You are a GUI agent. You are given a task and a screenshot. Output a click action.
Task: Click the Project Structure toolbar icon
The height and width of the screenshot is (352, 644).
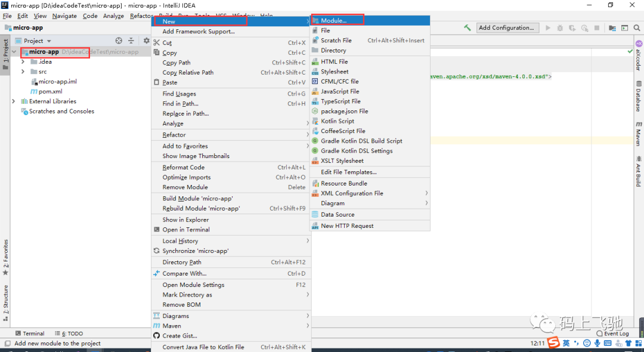[612, 28]
